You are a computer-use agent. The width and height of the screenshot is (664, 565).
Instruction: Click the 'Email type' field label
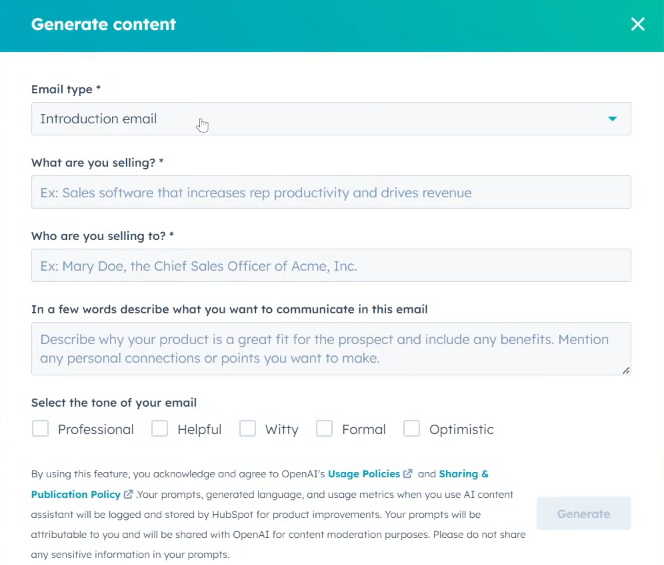65,89
